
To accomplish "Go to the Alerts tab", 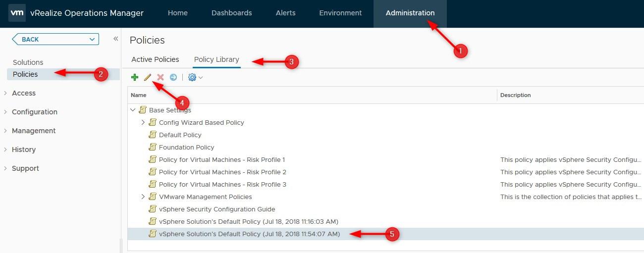I will (x=285, y=13).
